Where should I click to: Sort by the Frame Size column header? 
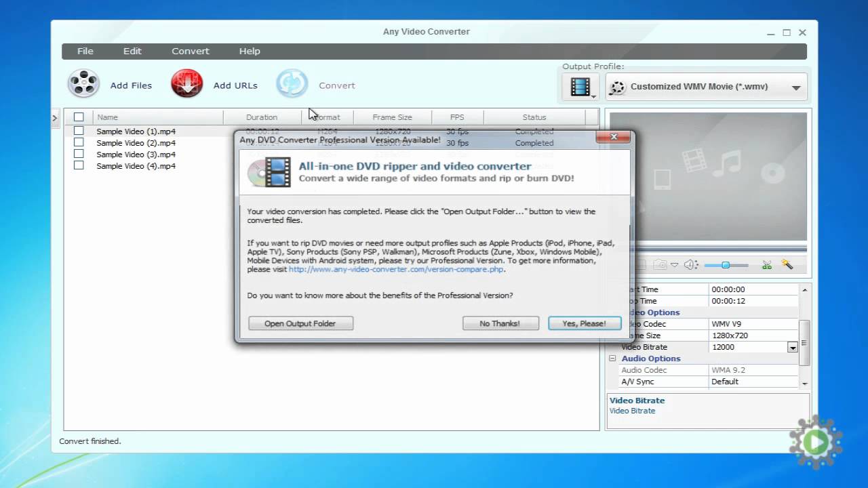(x=392, y=117)
